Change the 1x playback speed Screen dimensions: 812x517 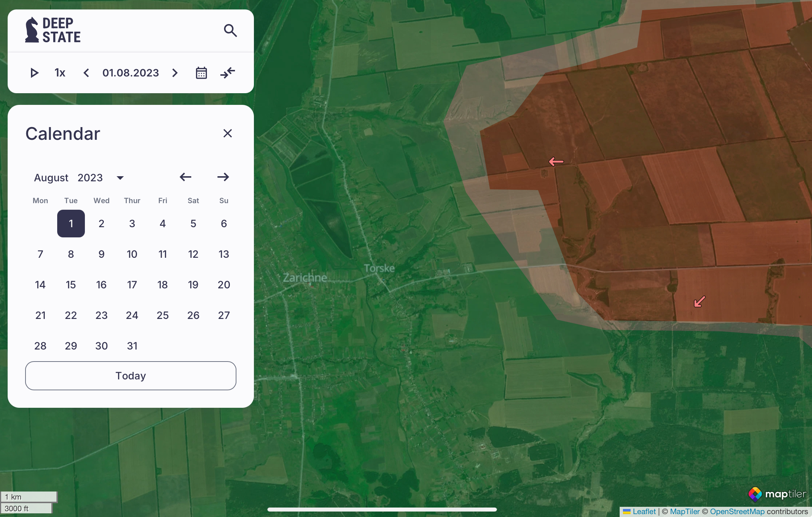tap(60, 73)
